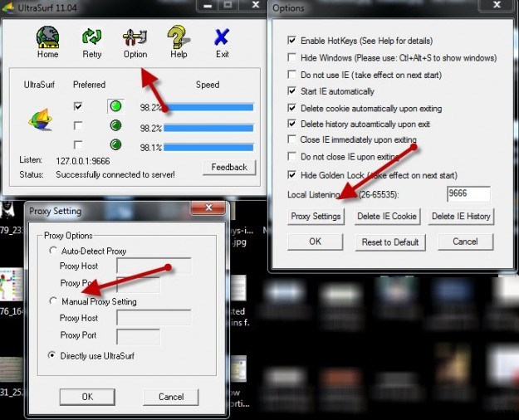Click the 98.1% server speed bar
Viewport: 519px width, 420px height.
pos(208,147)
